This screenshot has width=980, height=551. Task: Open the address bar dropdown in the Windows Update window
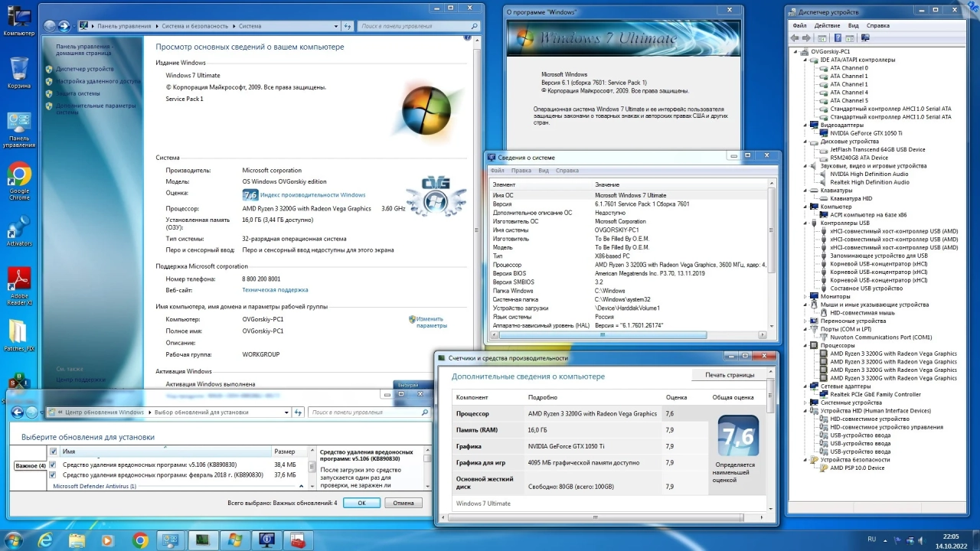point(287,412)
